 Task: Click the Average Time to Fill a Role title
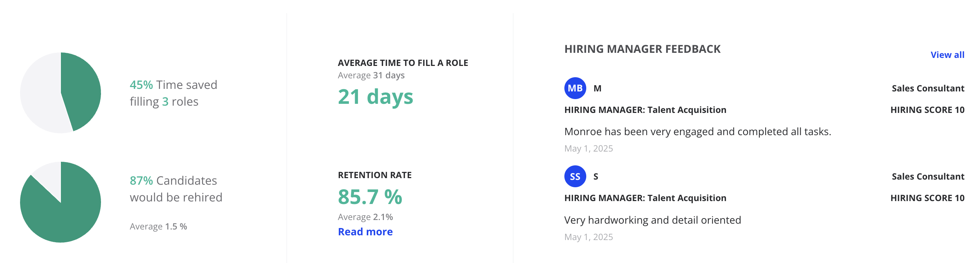coord(403,63)
